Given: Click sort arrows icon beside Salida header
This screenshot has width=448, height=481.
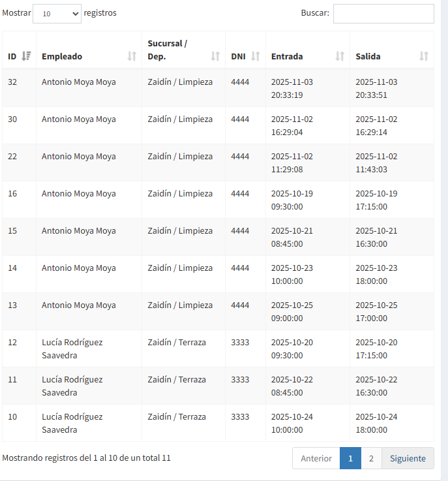Looking at the screenshot, I should click(424, 56).
